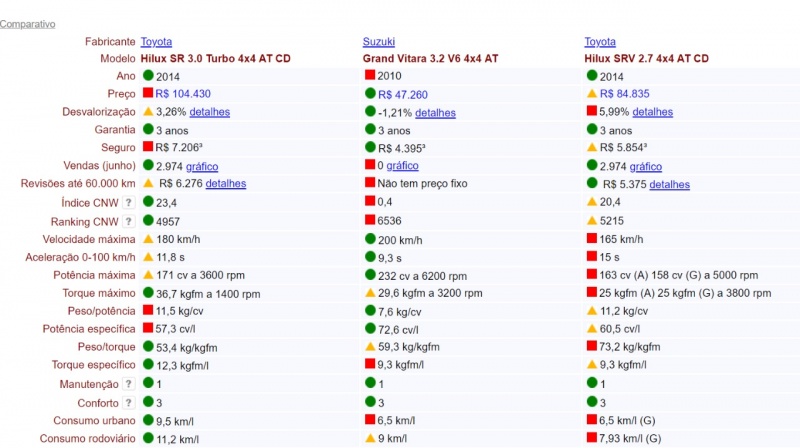
Task: Select model name Hilux SRV 2.7 4x4 AT CD
Action: tap(646, 58)
